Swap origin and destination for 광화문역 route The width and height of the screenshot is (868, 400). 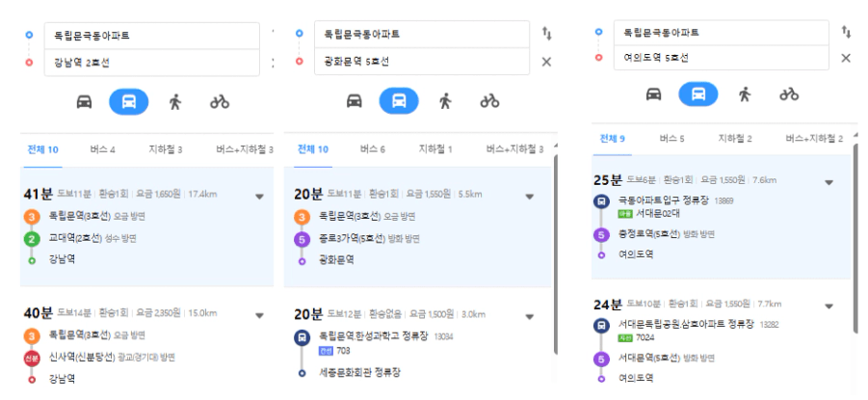pos(547,34)
